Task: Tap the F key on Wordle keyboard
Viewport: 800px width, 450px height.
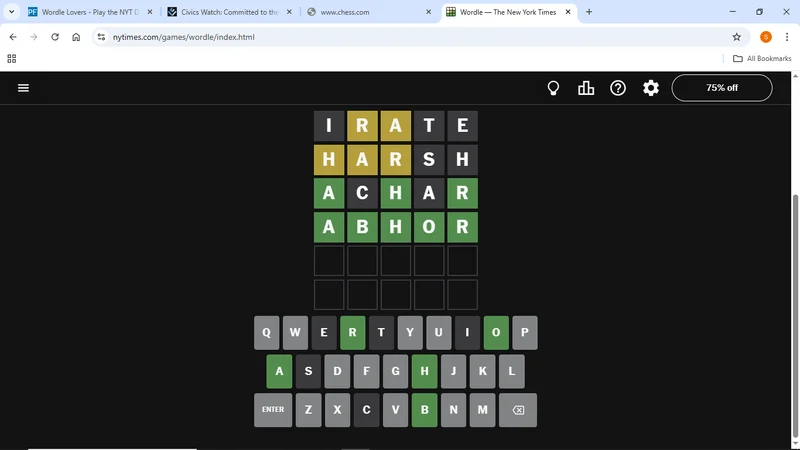Action: (366, 371)
